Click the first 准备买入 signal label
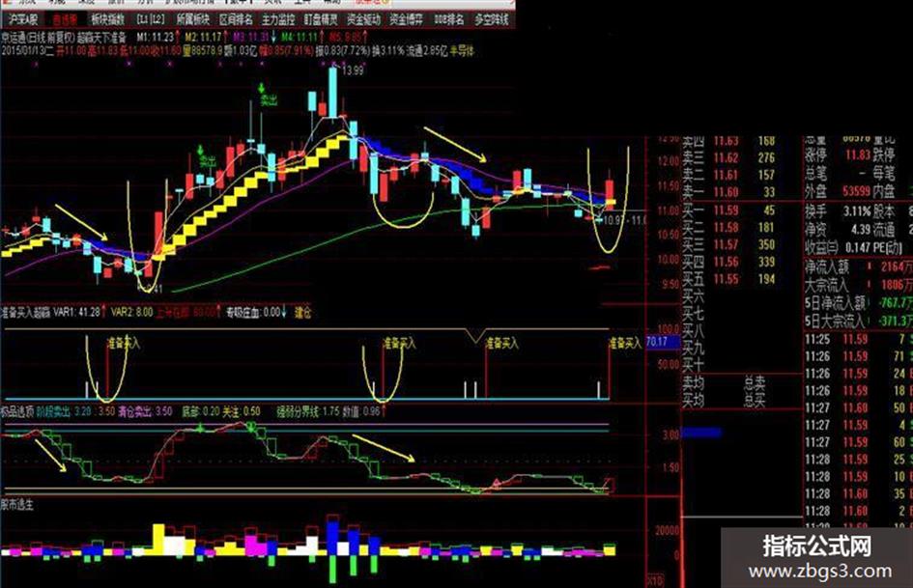This screenshot has width=913, height=588. (x=124, y=344)
